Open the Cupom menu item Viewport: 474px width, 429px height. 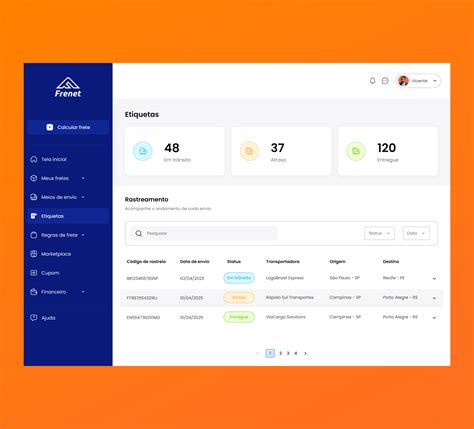coord(50,273)
